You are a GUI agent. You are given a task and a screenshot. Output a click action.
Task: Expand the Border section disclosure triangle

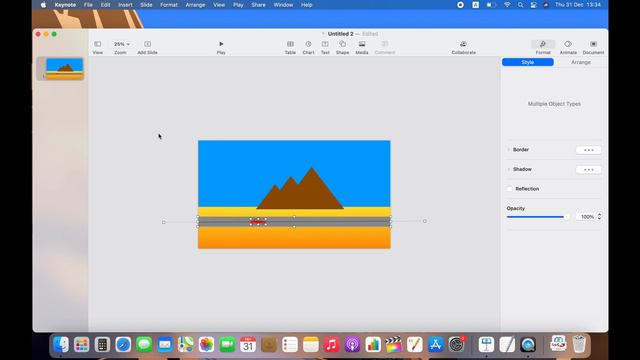[509, 150]
